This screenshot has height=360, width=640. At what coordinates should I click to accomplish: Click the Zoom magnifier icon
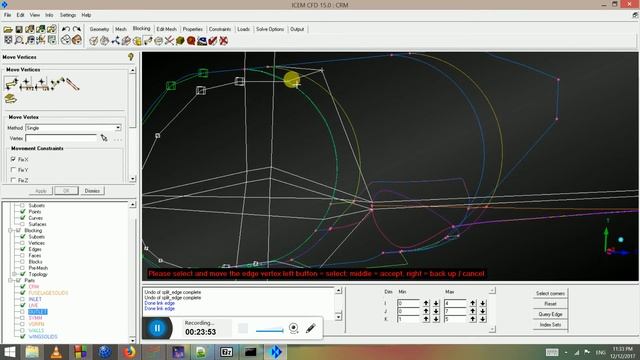click(x=19, y=40)
